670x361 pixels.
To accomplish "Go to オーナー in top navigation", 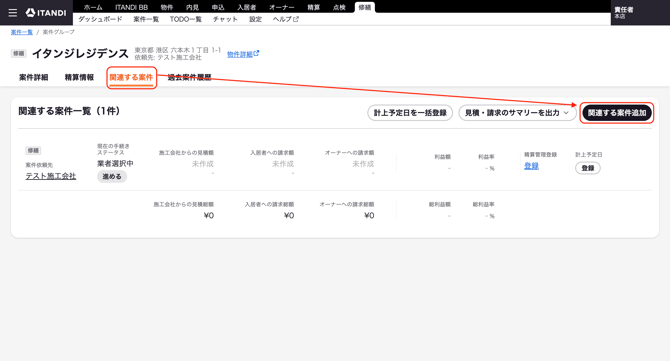I will point(282,7).
